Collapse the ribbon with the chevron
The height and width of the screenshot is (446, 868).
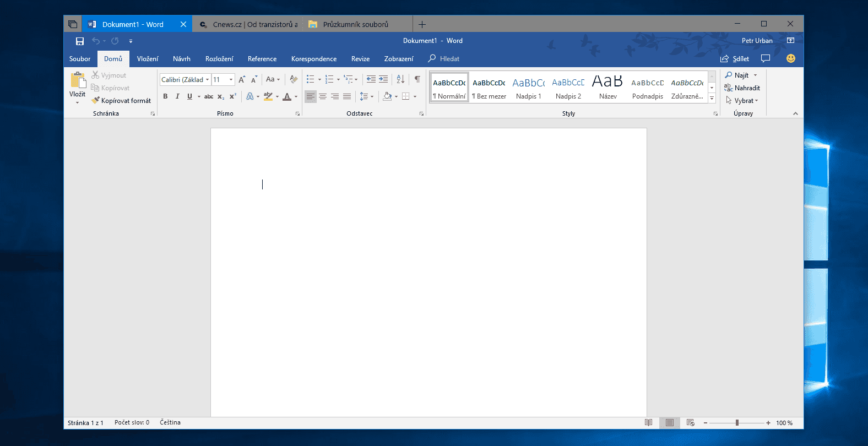(795, 113)
